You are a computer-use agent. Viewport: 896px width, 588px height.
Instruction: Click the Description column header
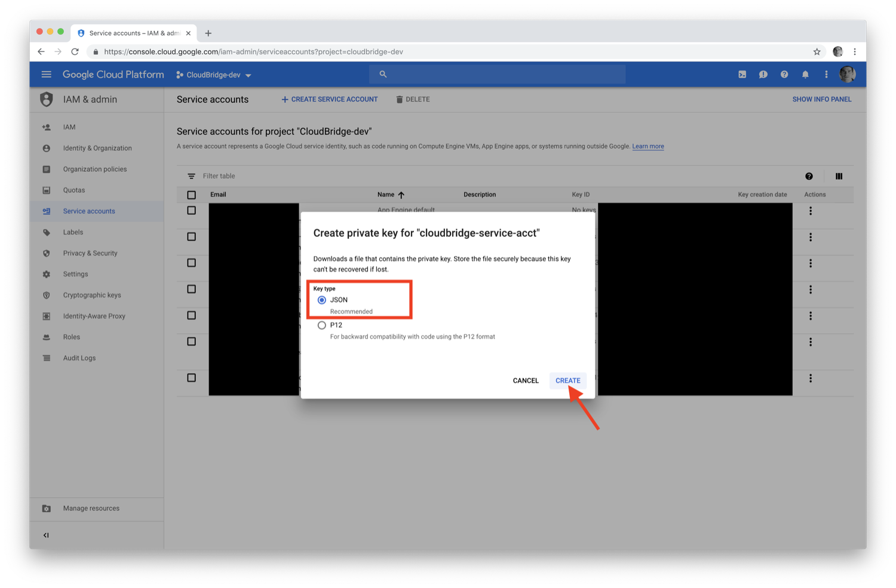[480, 195]
